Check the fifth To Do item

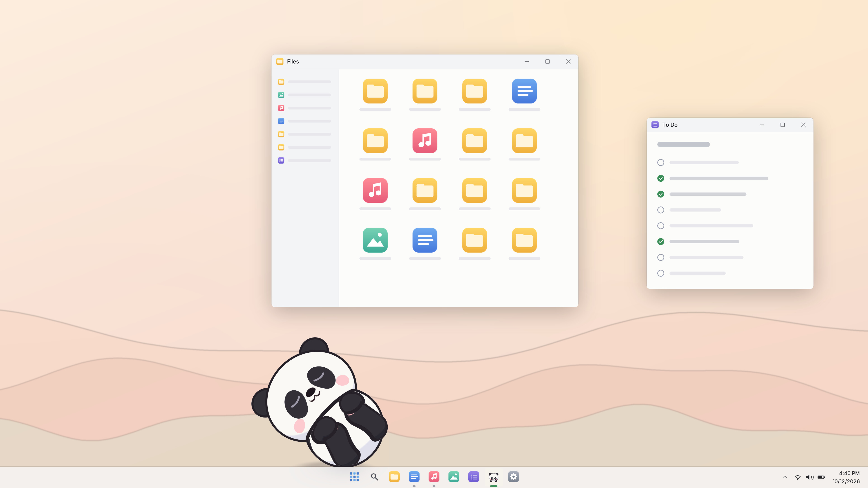661,226
